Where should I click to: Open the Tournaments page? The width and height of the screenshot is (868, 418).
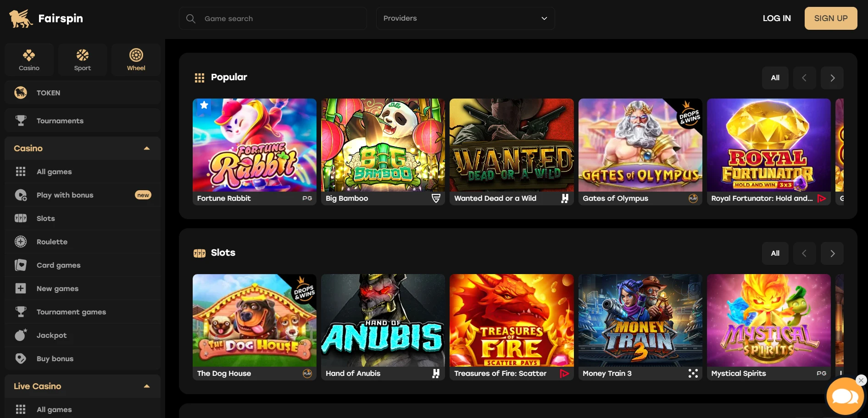point(83,121)
